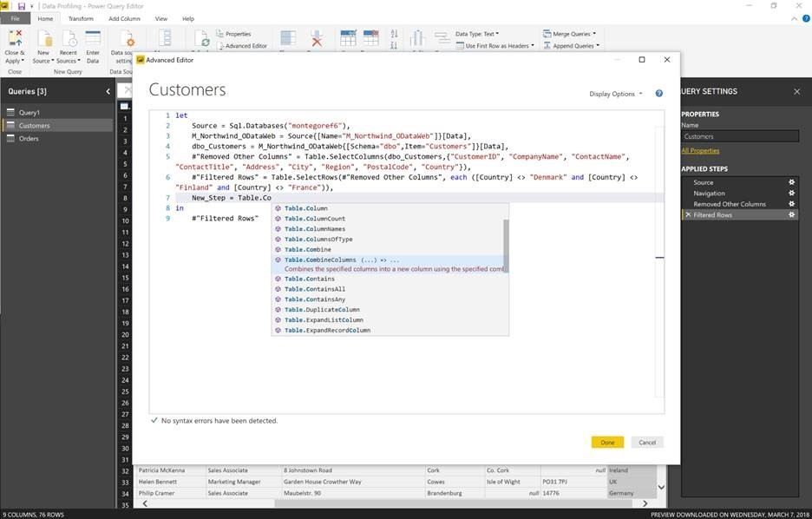Open the Recent Sources dropdown arrow
This screenshot has height=519, width=812.
[79, 61]
